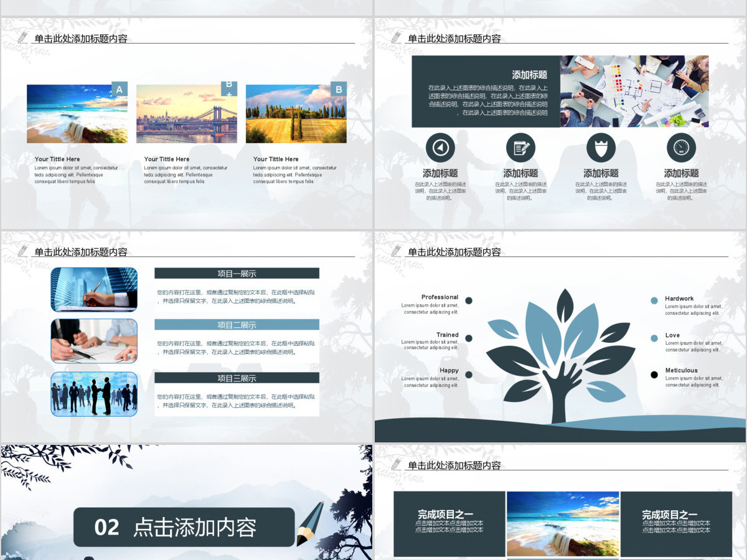Image resolution: width=747 pixels, height=560 pixels.
Task: Click the dot beside Professional
Action: point(469,301)
